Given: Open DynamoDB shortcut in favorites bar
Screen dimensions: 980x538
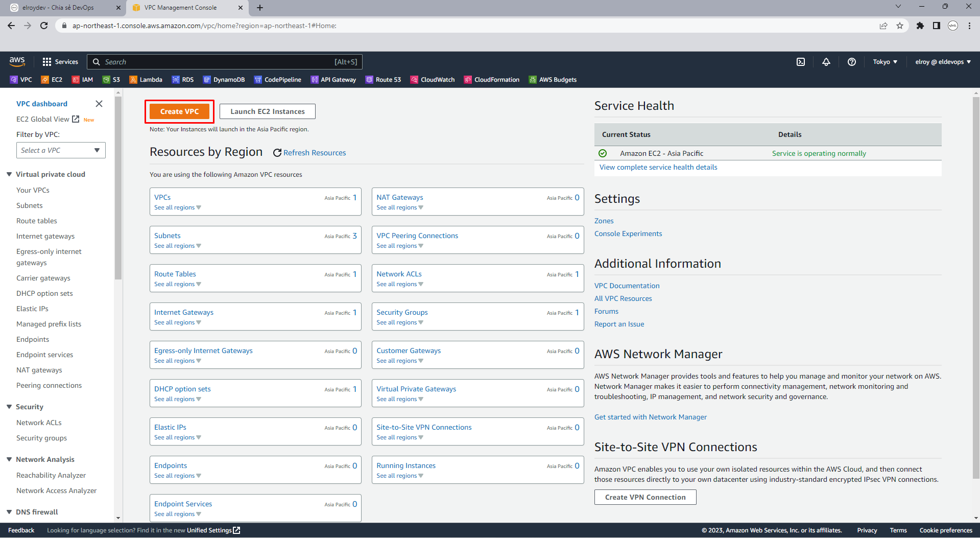Looking at the screenshot, I should pyautogui.click(x=224, y=80).
